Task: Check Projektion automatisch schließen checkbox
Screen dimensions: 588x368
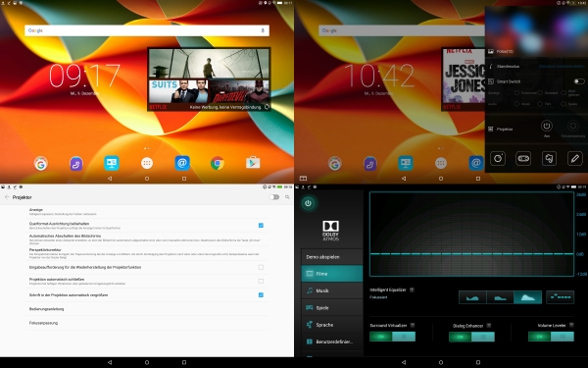Action: [x=261, y=281]
